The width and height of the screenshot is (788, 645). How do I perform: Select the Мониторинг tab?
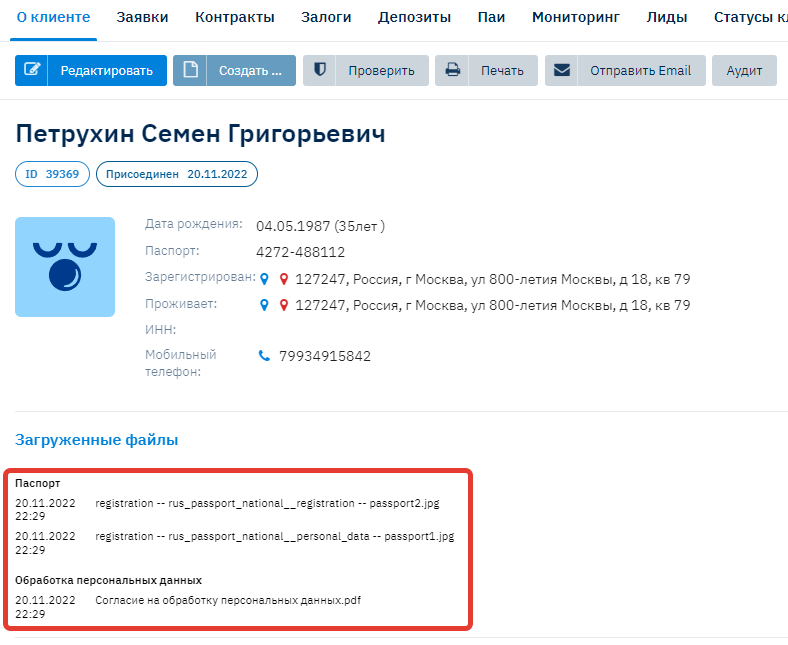point(575,18)
